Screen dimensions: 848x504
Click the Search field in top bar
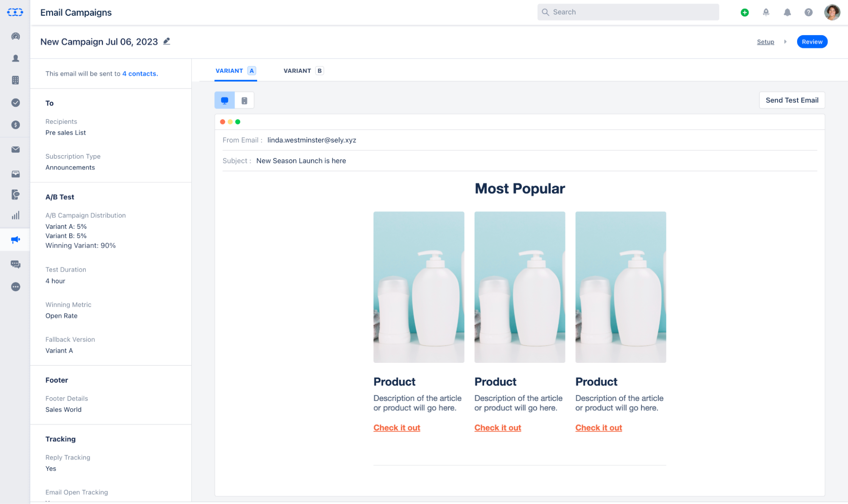(628, 12)
